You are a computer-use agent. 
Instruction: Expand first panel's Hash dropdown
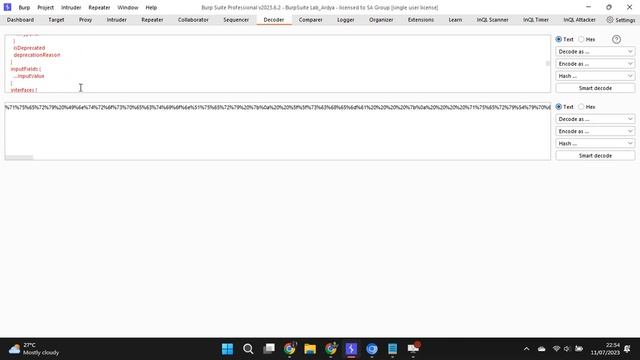tap(595, 76)
